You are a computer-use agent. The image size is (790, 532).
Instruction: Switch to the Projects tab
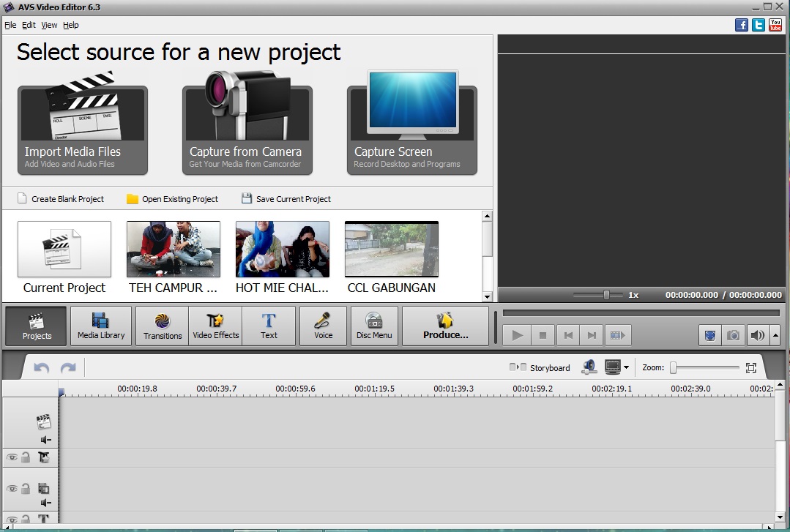click(35, 326)
